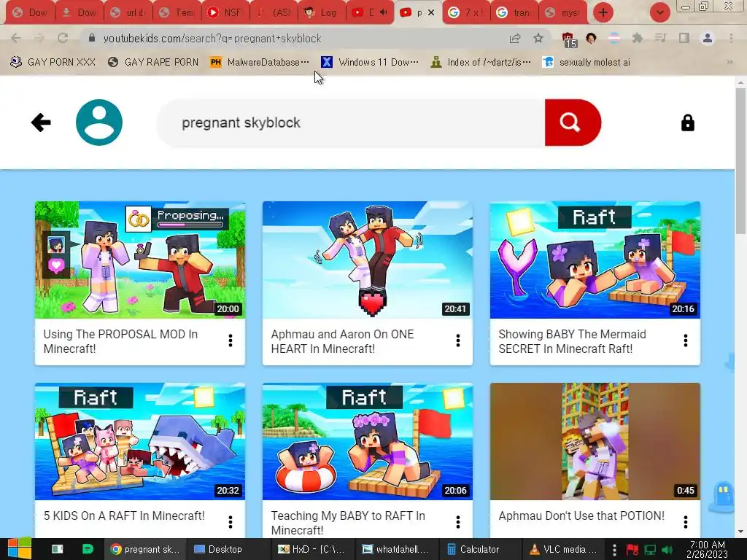Click the page's vertical scrollbar
This screenshot has height=560, width=747.
[x=740, y=161]
